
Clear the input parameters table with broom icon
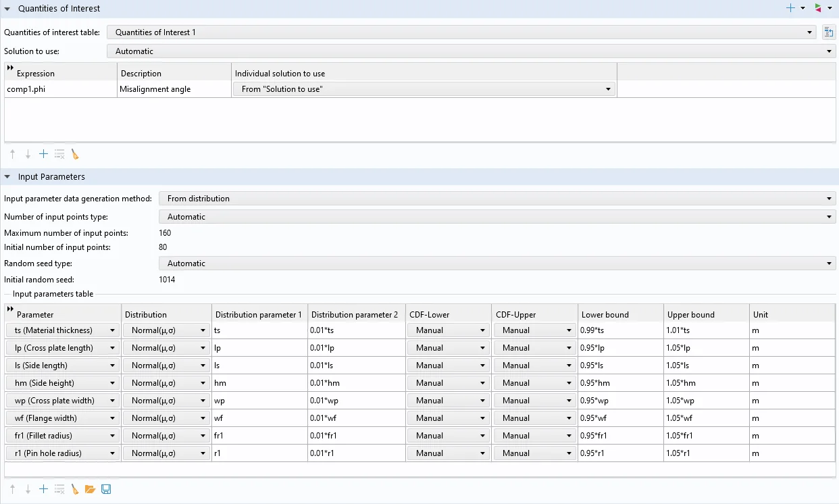click(75, 489)
